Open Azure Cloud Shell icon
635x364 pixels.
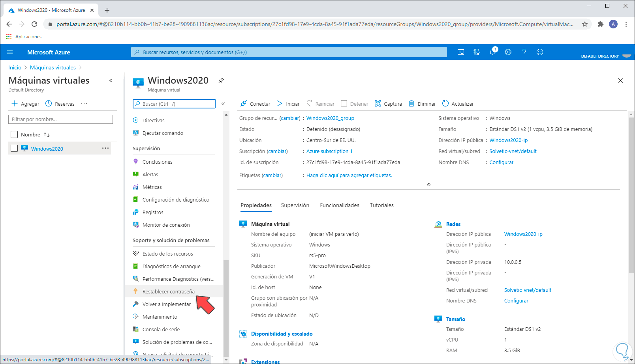coord(460,52)
